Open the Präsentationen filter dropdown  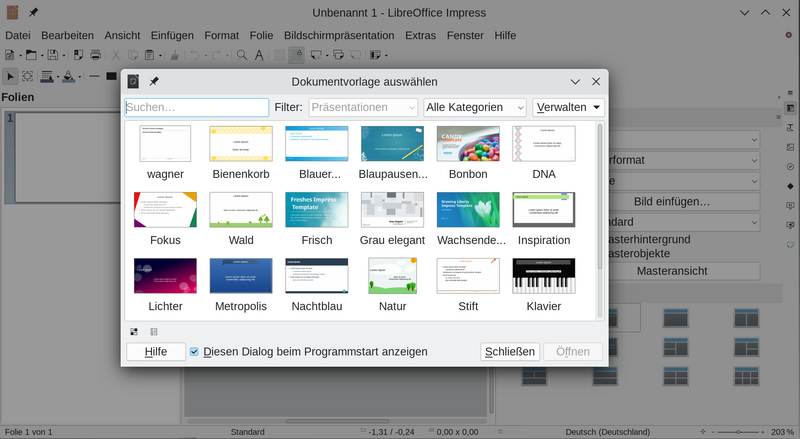coord(363,107)
